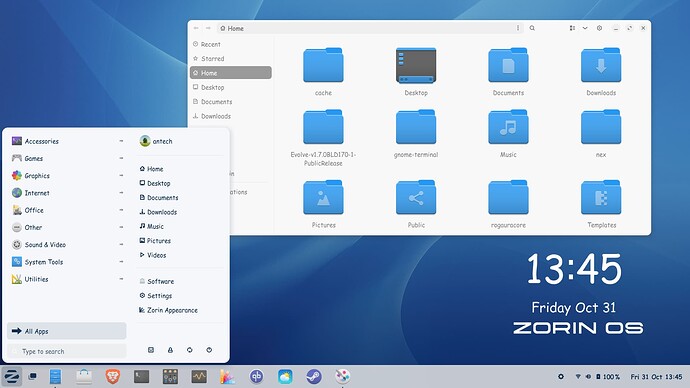
Task: Open the Files main menu gear button
Action: pos(599,28)
